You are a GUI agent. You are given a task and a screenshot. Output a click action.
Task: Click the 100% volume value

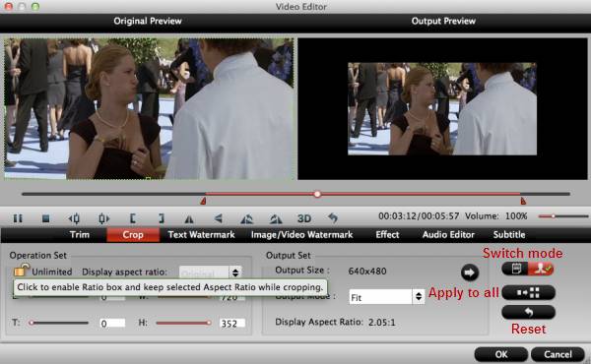[x=516, y=216]
